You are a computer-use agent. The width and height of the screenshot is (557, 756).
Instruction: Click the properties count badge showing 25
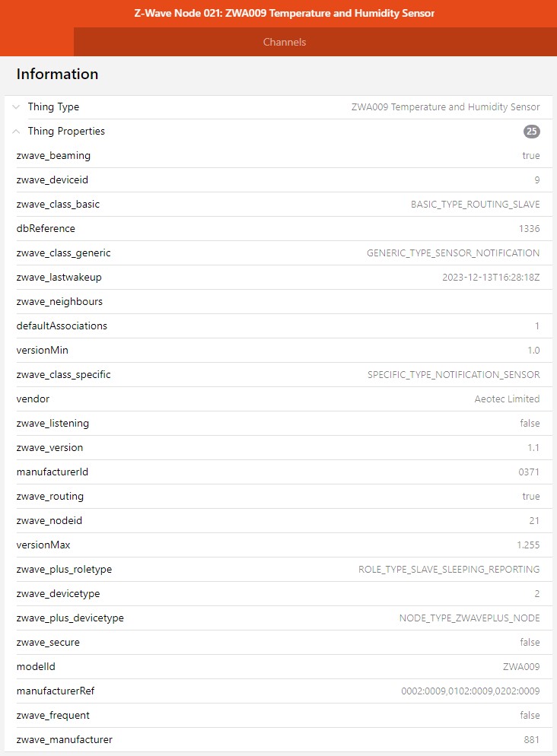pyautogui.click(x=531, y=131)
